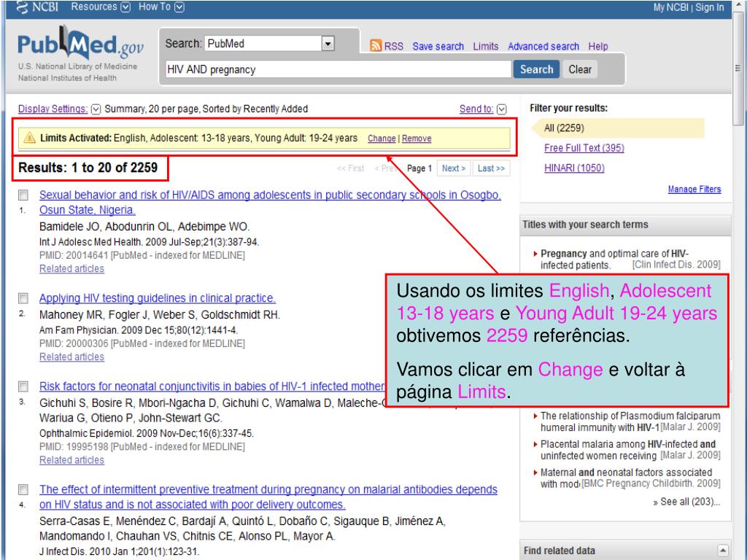The width and height of the screenshot is (747, 560).
Task: Click the Send to link text
Action: coord(476,109)
